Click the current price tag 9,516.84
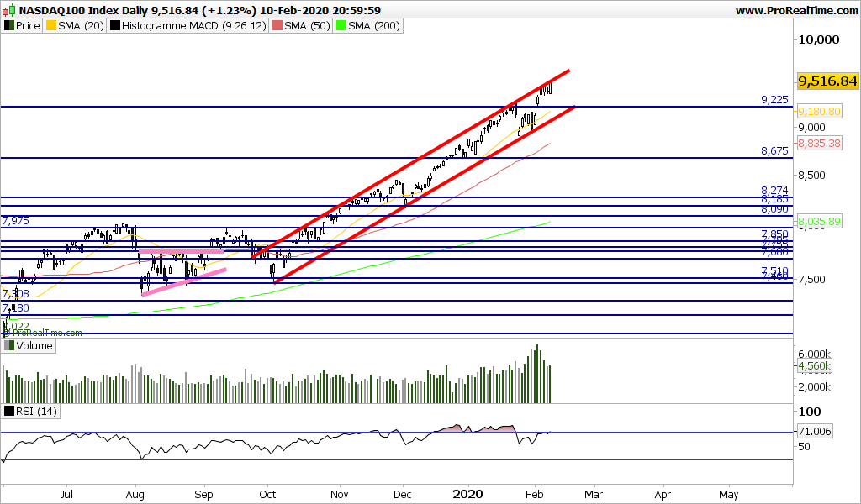Image resolution: width=861 pixels, height=504 pixels. point(827,81)
